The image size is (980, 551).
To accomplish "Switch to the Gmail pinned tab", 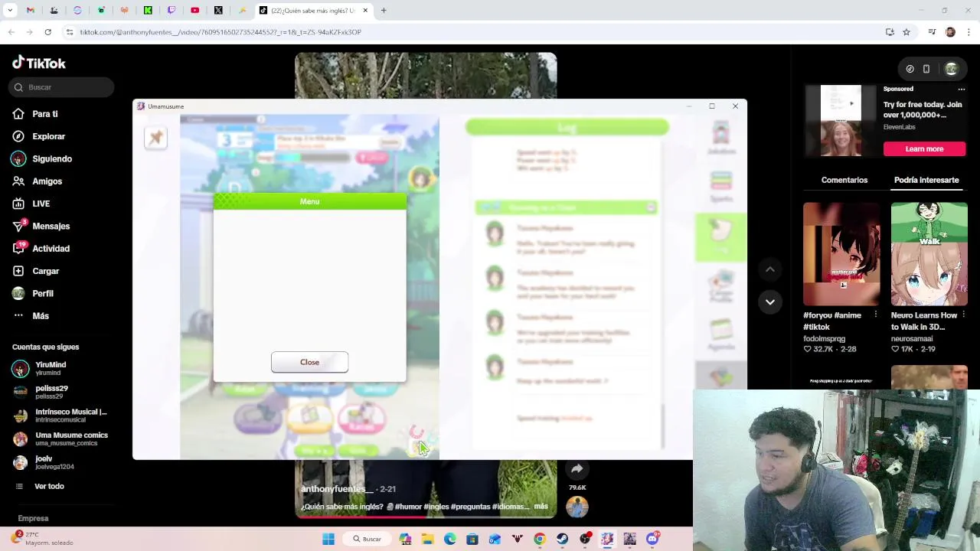I will (x=31, y=10).
